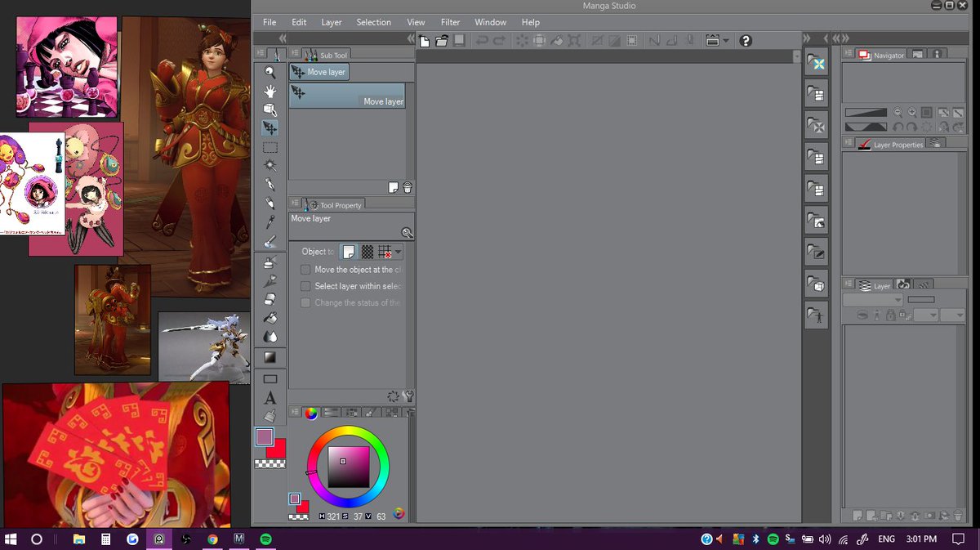Viewport: 980px width, 550px height.
Task: Collapse the tool palette dock chevrons
Action: 283,39
